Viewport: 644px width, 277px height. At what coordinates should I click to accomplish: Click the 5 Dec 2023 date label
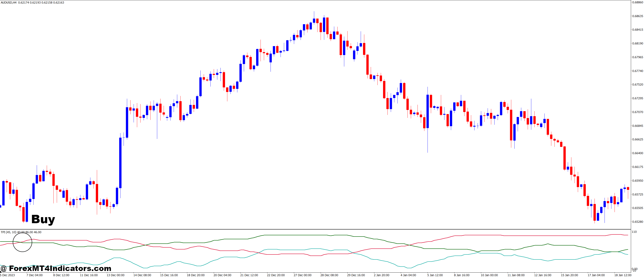(x=8, y=275)
